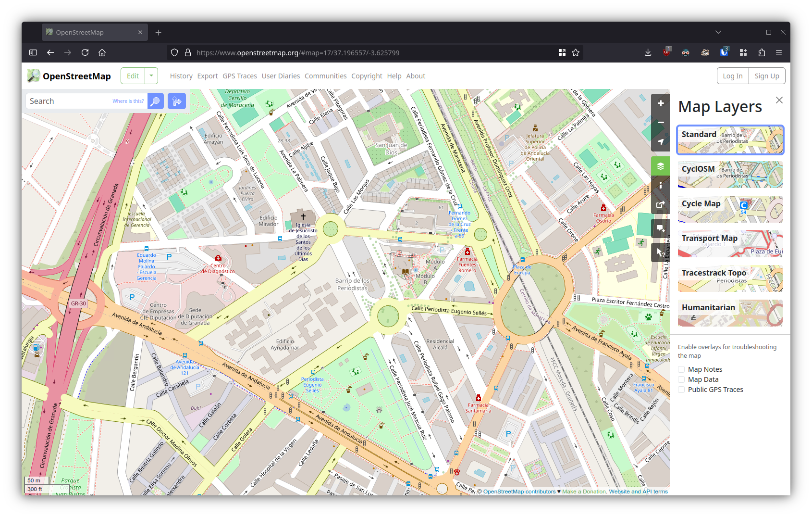Select the Standard map layer
The height and width of the screenshot is (517, 812).
[x=730, y=140]
